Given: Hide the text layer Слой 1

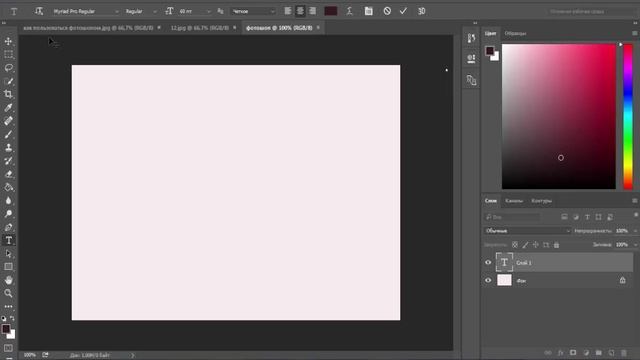Looking at the screenshot, I should coord(488,262).
